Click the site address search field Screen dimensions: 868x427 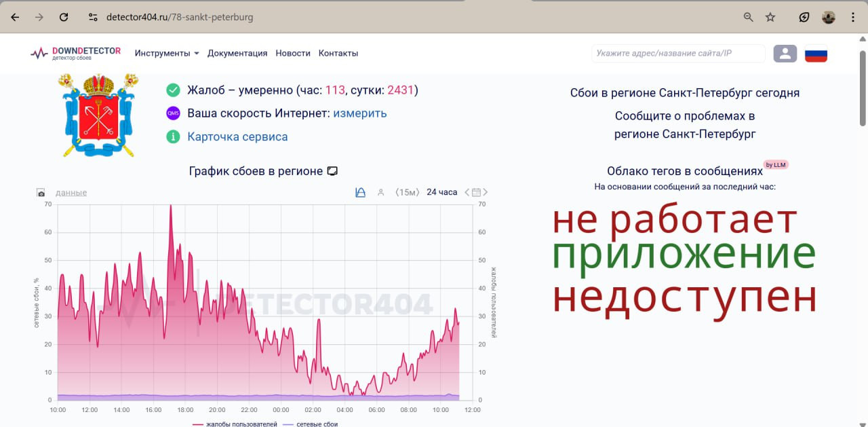click(x=677, y=54)
